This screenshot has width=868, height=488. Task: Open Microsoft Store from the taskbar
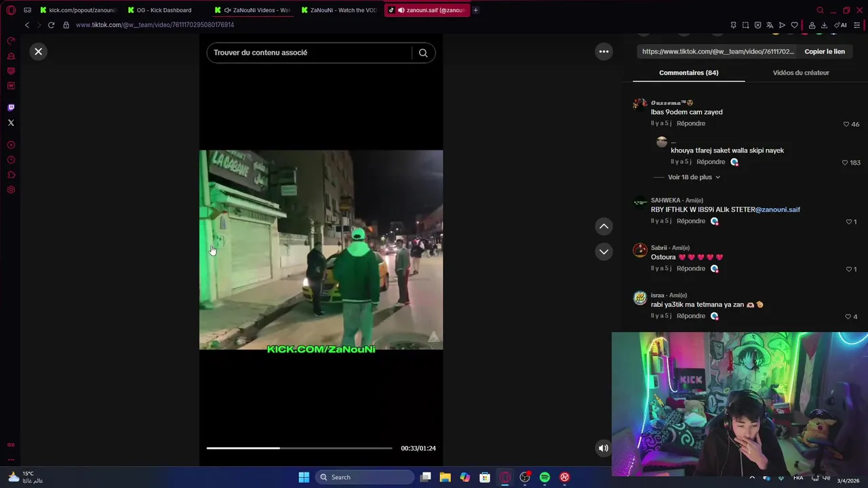[x=485, y=477]
